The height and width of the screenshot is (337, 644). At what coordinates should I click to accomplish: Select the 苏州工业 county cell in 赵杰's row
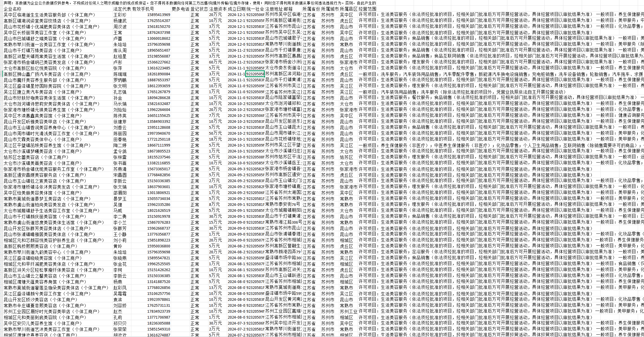click(348, 311)
